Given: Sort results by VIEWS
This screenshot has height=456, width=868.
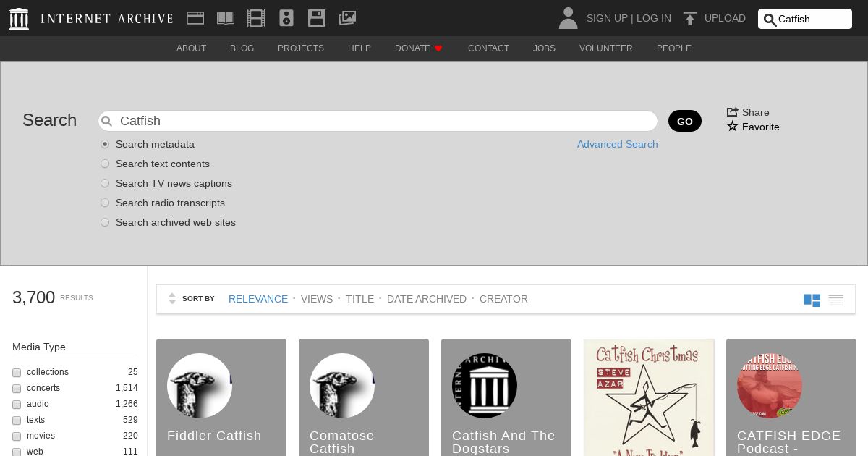Looking at the screenshot, I should tap(317, 299).
